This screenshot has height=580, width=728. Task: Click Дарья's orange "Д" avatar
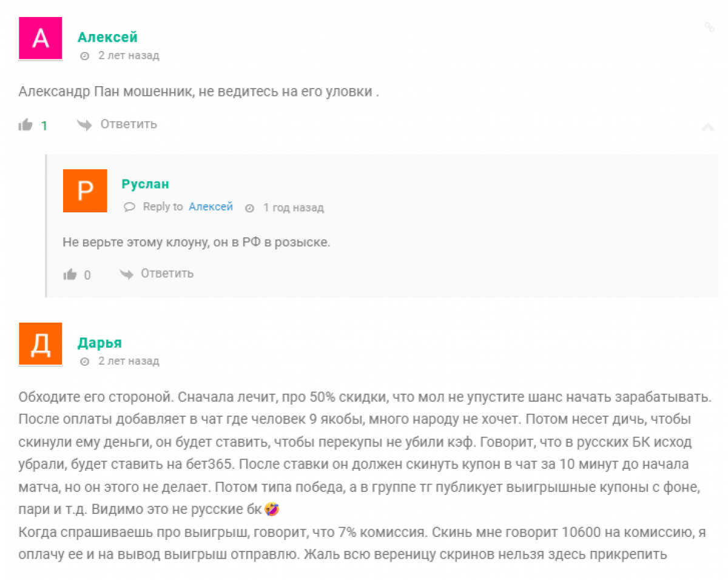point(41,343)
